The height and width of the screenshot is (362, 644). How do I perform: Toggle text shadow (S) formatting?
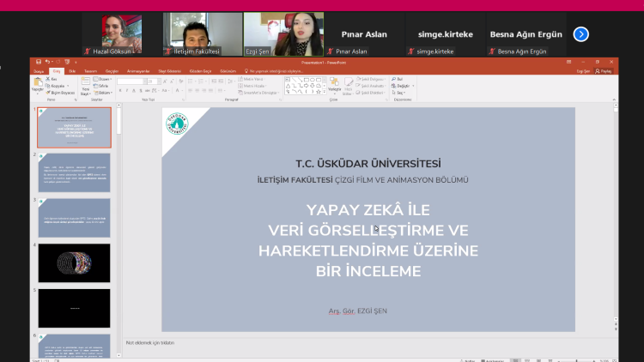pos(141,90)
